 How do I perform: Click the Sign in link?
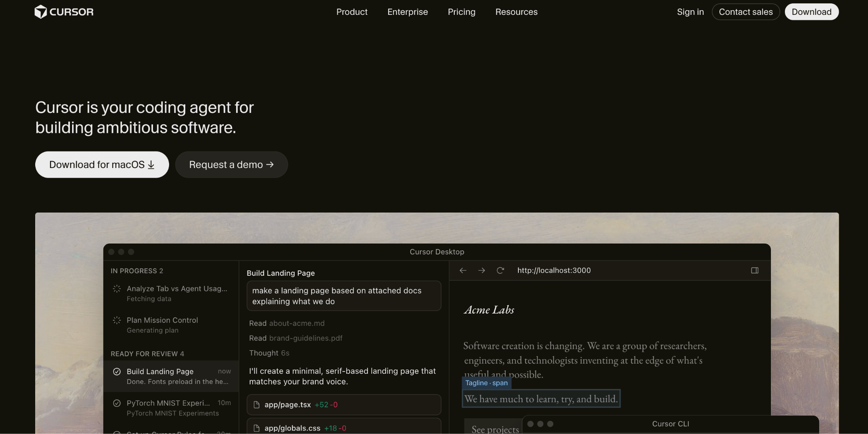[x=690, y=12]
